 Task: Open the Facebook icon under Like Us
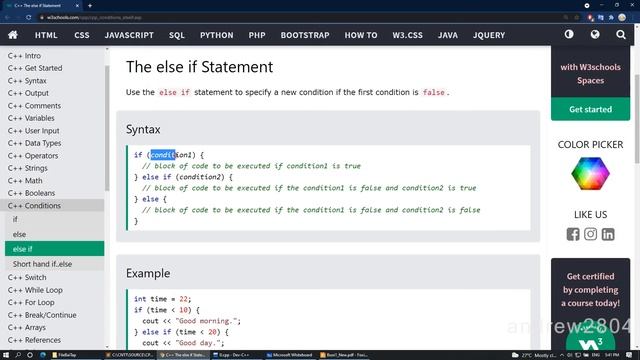[573, 234]
